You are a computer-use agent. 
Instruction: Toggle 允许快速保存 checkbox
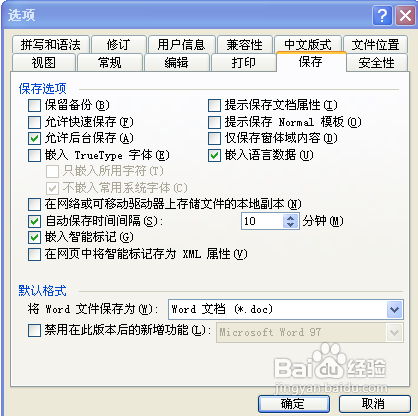coord(34,122)
